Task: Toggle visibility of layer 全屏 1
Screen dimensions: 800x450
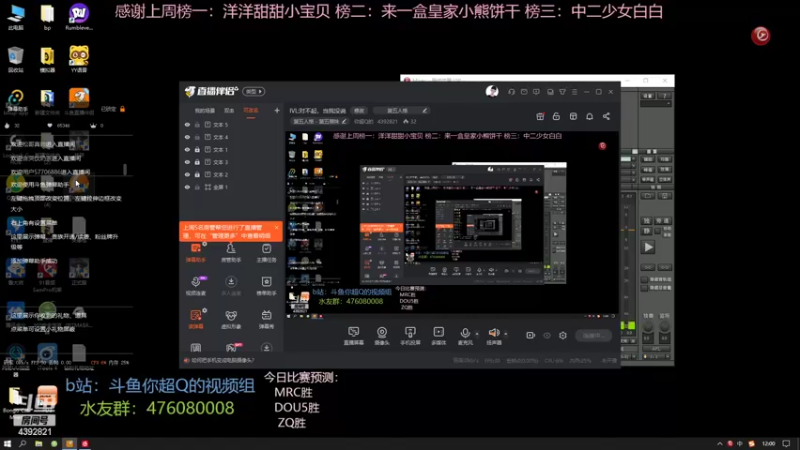Action: 187,187
